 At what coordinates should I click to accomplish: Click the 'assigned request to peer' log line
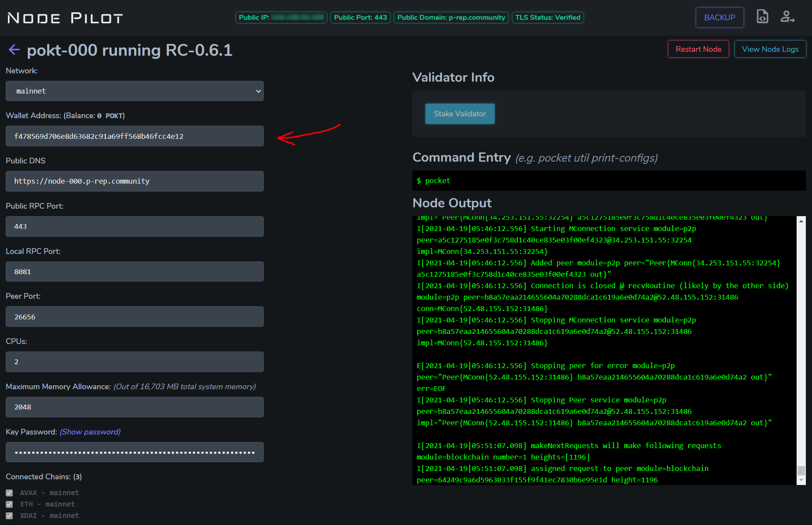click(563, 469)
